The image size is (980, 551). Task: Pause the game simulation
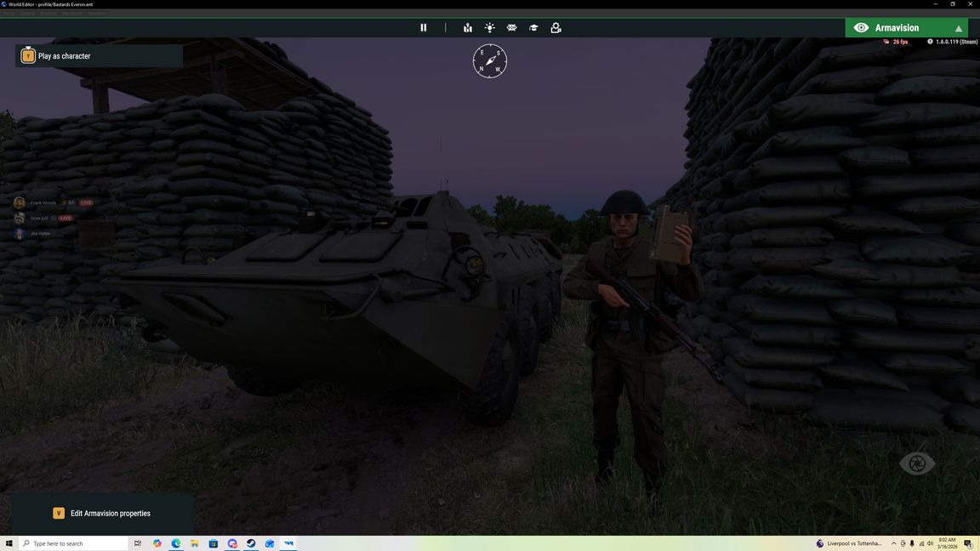click(x=423, y=27)
